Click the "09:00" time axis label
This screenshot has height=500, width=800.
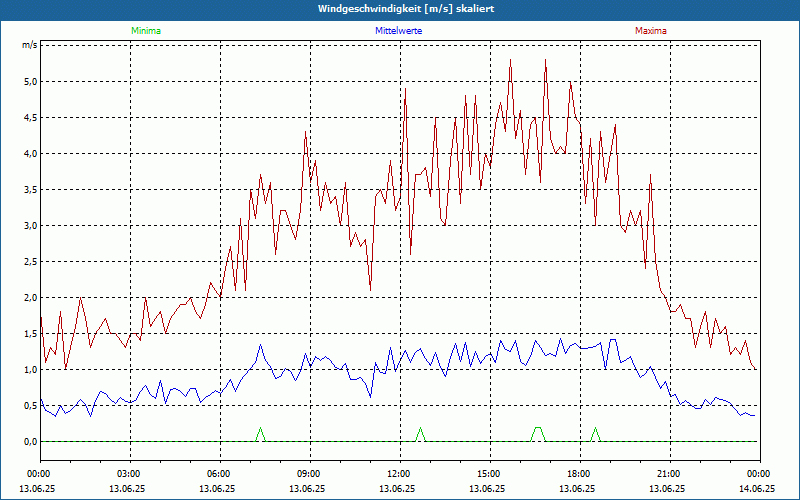(310, 474)
